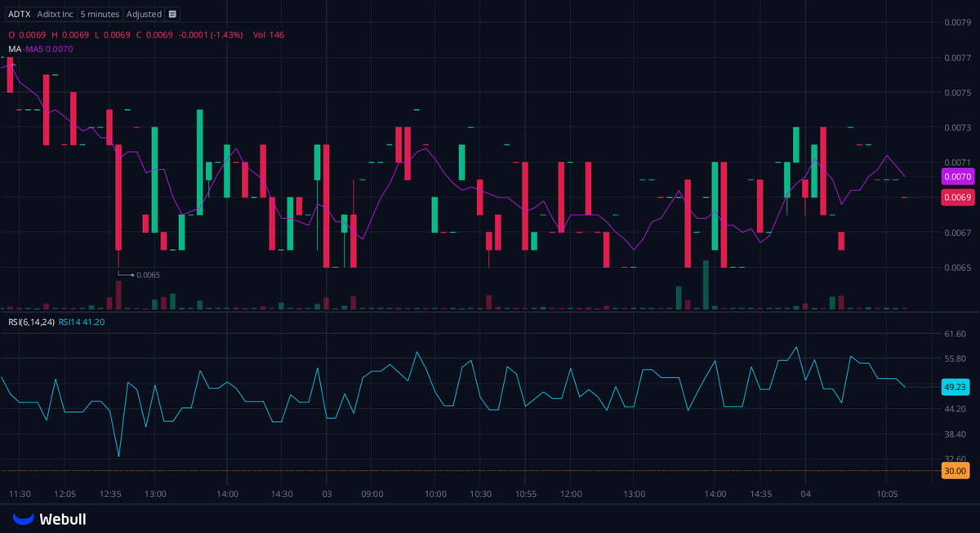Click the 61.60 RSI axis label

click(955, 334)
